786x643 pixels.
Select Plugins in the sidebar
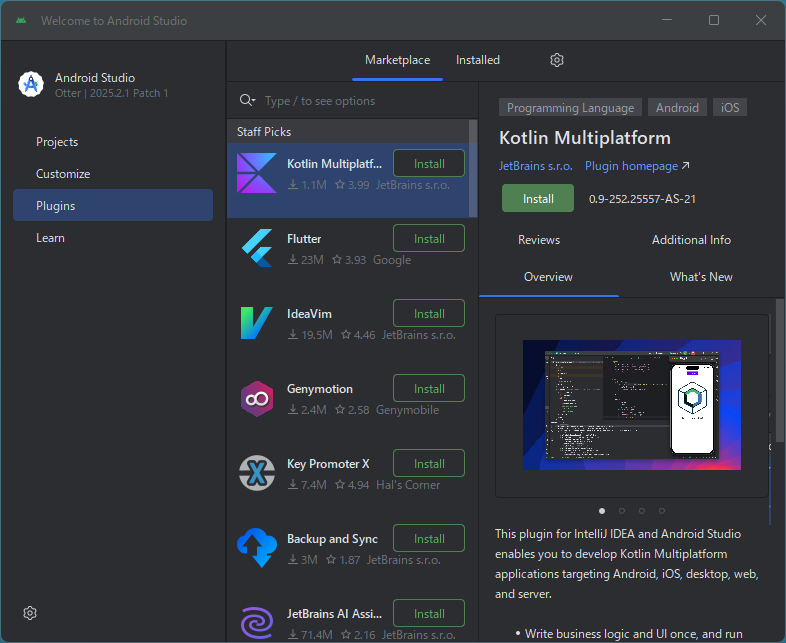(113, 205)
